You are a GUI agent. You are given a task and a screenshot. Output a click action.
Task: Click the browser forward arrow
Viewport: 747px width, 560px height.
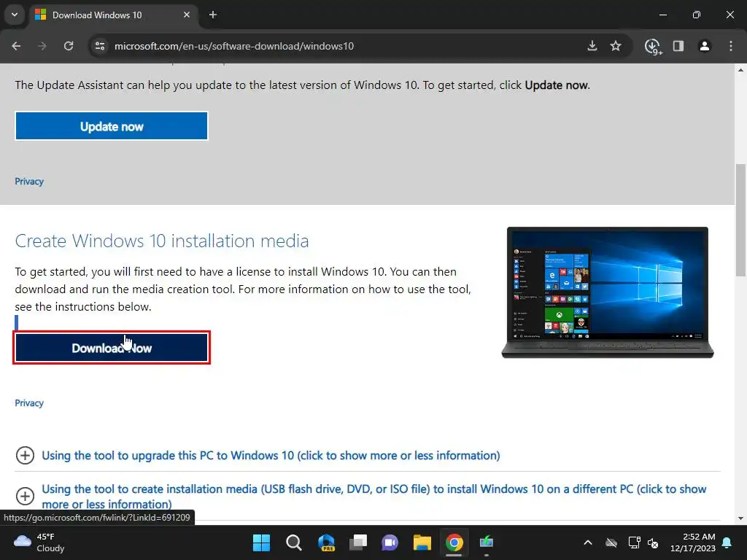[42, 46]
